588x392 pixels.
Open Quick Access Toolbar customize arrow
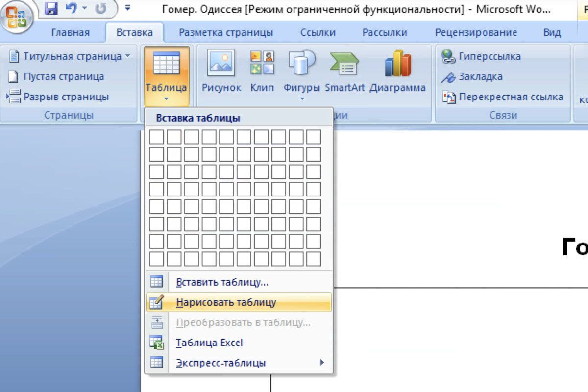pyautogui.click(x=128, y=8)
